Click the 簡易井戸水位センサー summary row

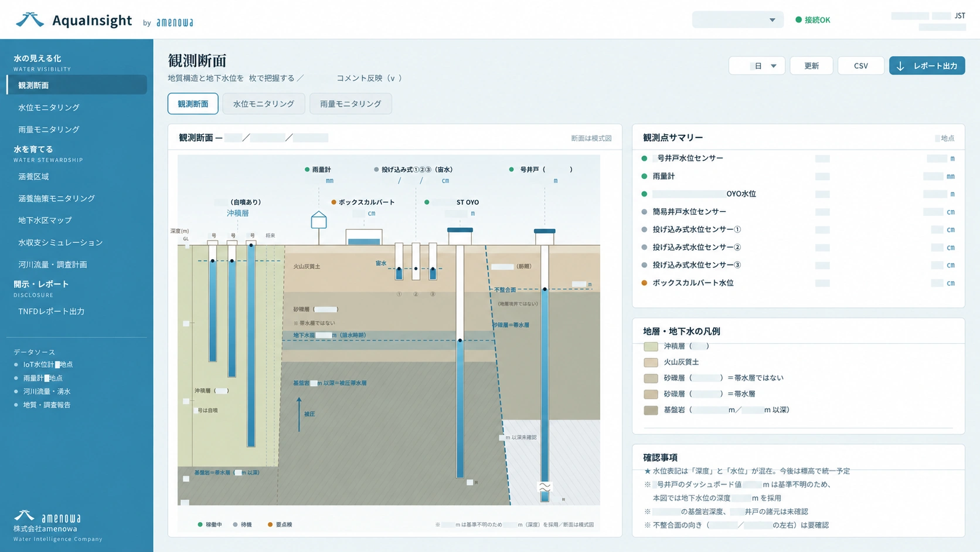pos(798,212)
